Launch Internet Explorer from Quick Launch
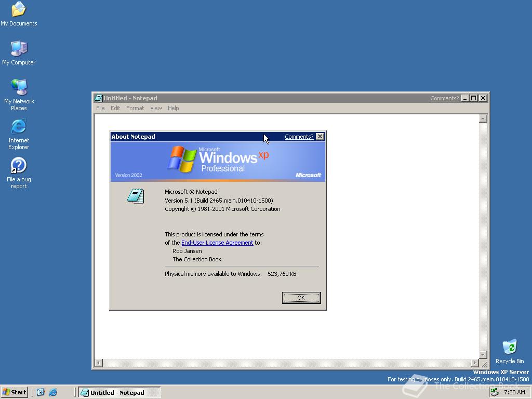Screen dimensions: 532x399 (54, 392)
